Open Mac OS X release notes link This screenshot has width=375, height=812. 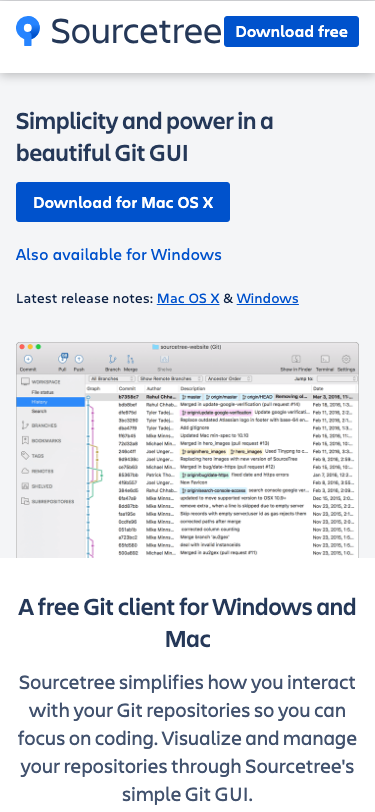(x=188, y=299)
